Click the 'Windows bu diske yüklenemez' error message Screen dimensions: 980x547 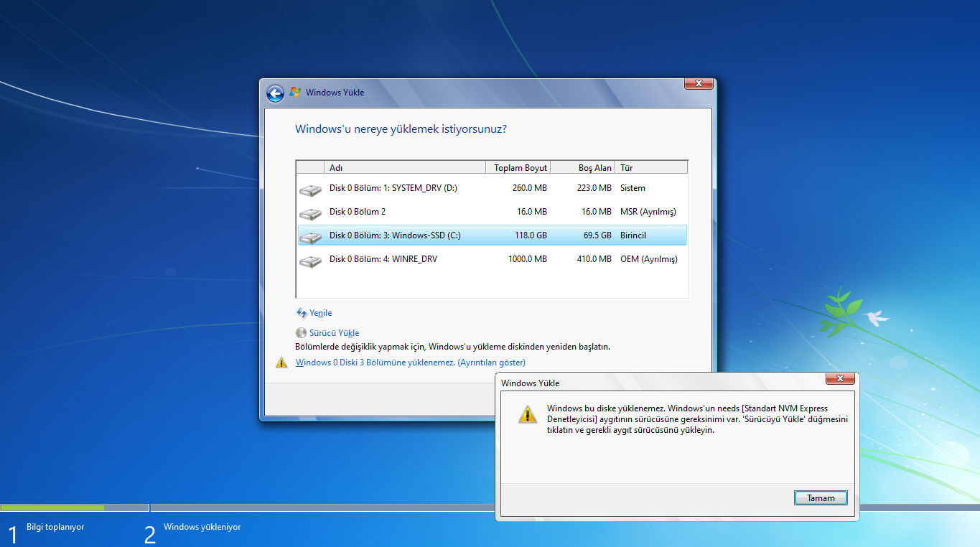(x=697, y=420)
